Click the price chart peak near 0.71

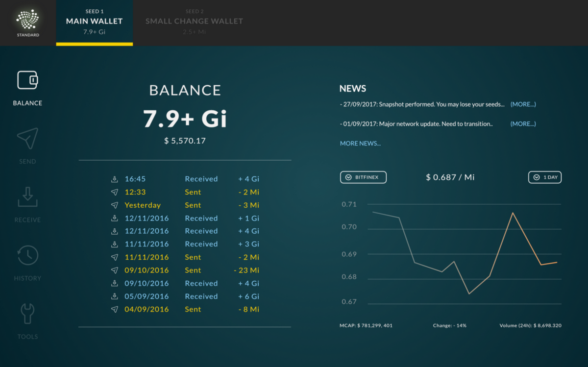click(x=513, y=213)
